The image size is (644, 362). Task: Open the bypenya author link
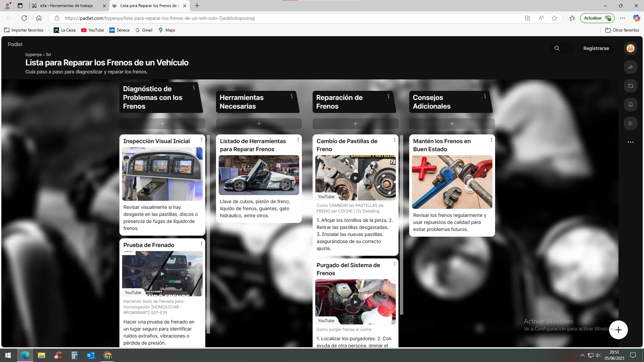[34, 55]
